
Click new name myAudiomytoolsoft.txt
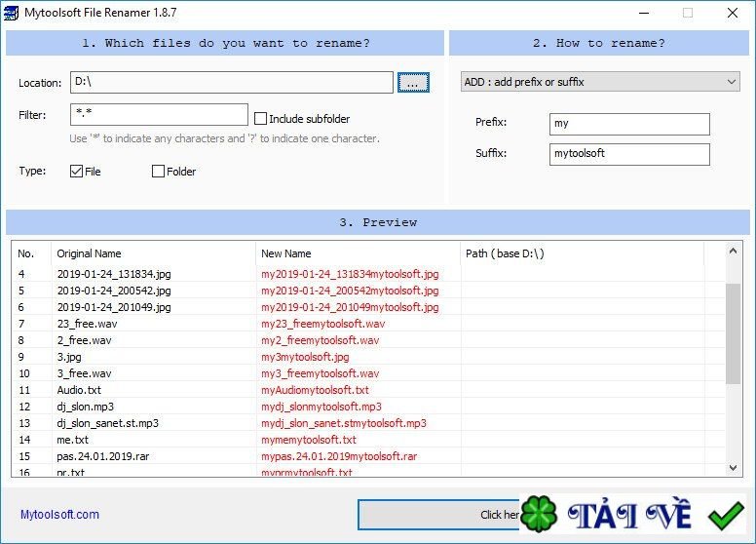315,390
